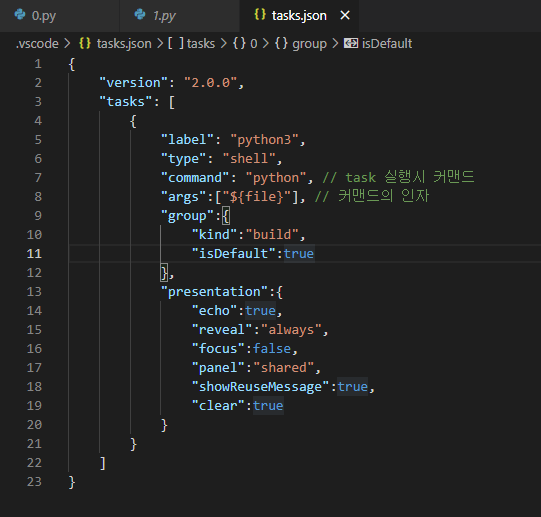541x517 pixels.
Task: Click the true value of echo
Action: (260, 311)
